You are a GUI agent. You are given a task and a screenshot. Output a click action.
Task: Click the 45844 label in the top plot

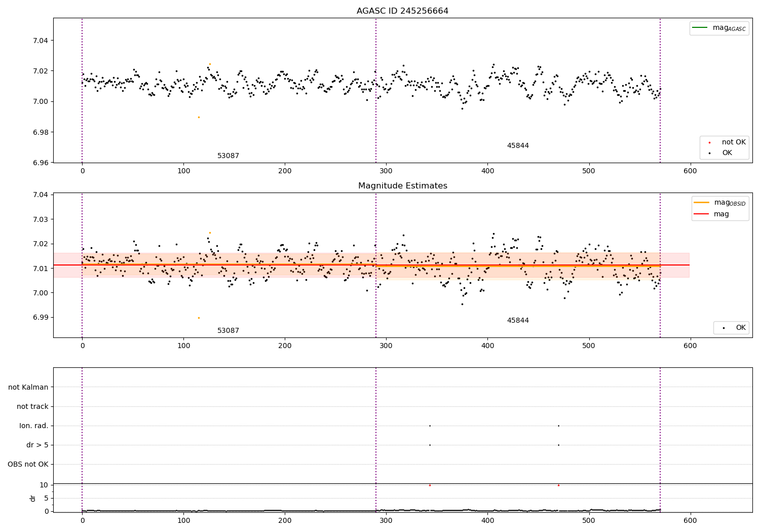click(518, 146)
